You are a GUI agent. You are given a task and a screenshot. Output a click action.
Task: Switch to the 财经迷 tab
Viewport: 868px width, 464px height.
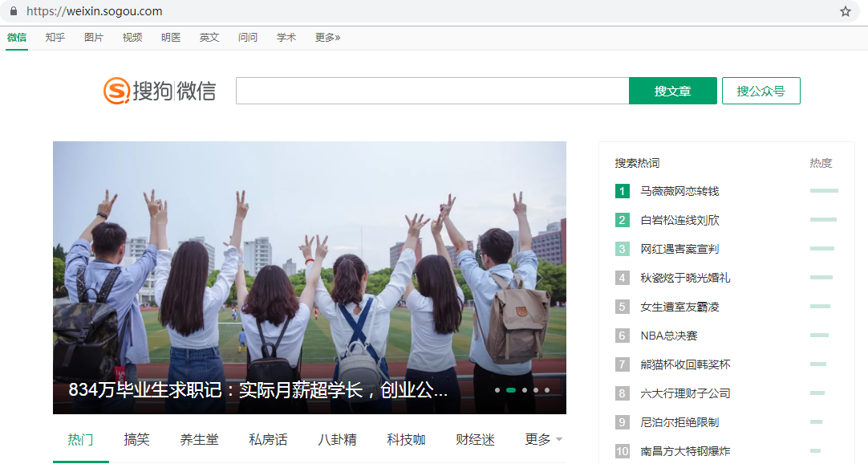coord(475,440)
